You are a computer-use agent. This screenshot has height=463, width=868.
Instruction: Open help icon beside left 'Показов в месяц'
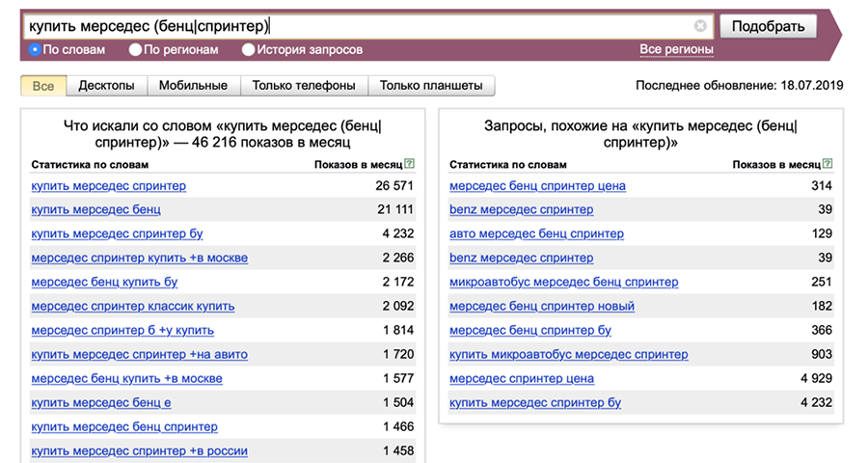(x=409, y=164)
